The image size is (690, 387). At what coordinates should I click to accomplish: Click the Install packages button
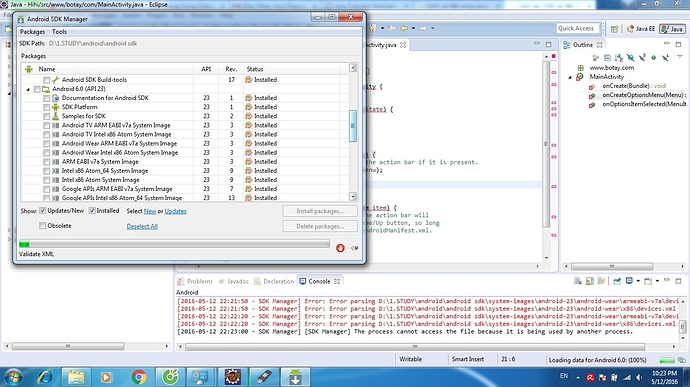click(x=320, y=211)
